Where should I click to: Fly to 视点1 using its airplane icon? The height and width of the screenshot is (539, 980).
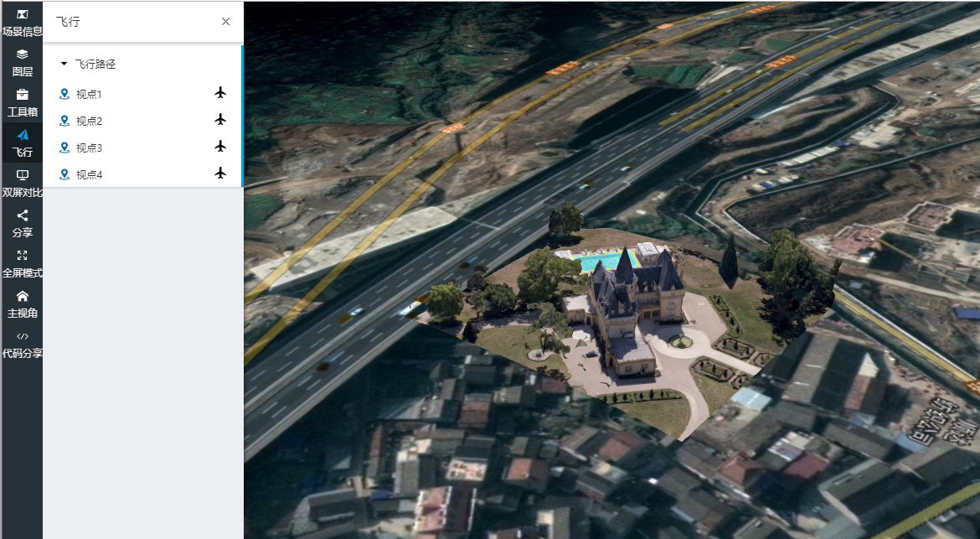220,93
